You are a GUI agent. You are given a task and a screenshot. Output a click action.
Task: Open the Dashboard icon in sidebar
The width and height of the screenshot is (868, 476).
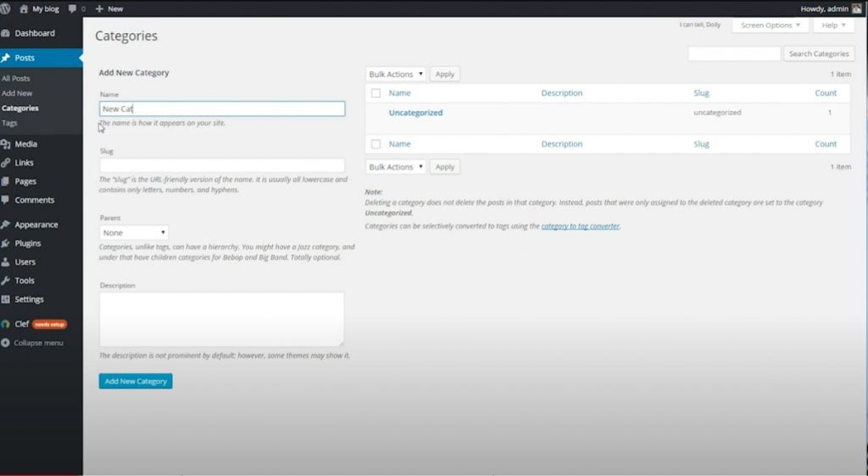6,33
